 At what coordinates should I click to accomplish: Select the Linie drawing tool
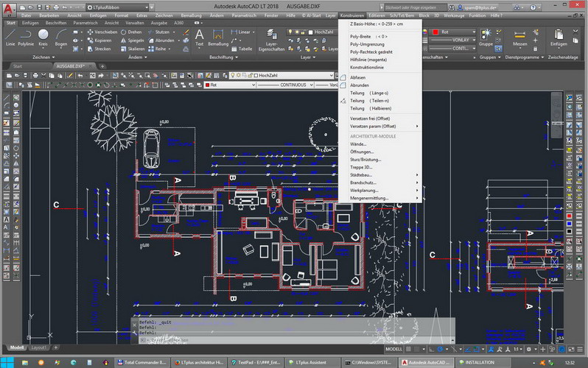click(x=10, y=38)
